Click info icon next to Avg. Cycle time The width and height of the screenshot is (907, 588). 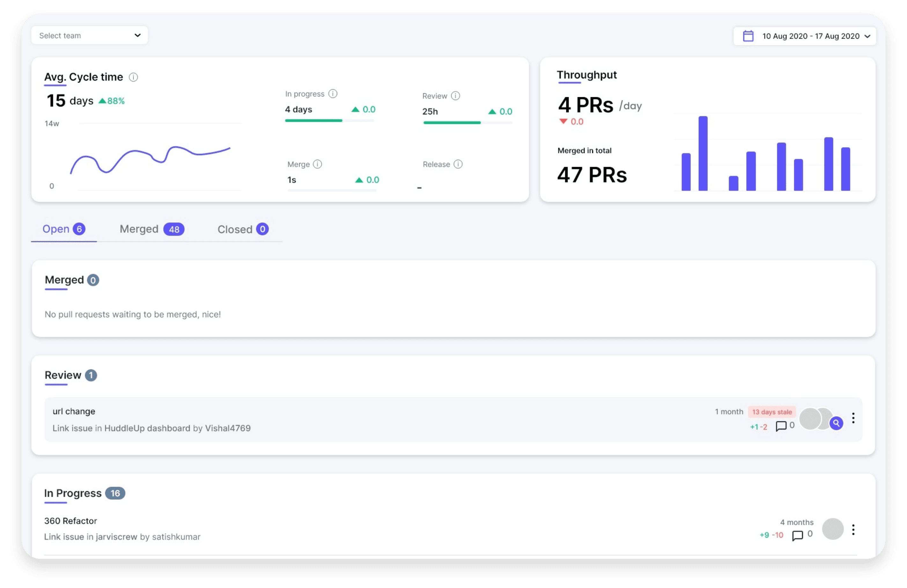[133, 77]
